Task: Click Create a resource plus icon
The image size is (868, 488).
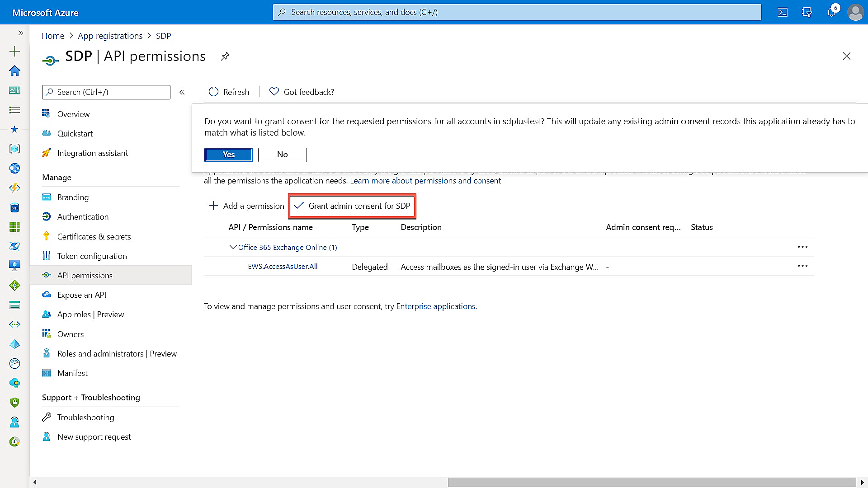Action: pos(14,51)
